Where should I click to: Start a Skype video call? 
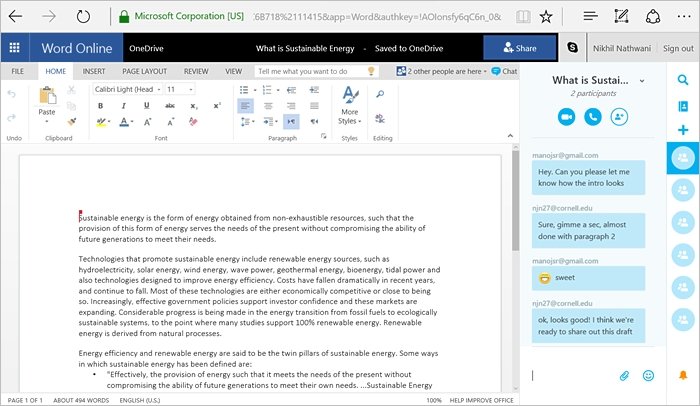(567, 117)
